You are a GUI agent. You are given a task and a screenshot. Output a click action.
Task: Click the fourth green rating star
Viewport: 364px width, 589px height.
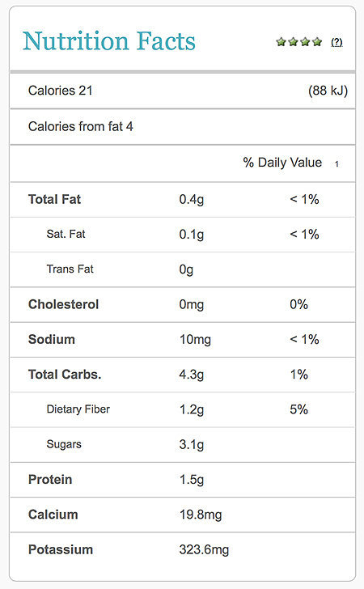tap(317, 42)
